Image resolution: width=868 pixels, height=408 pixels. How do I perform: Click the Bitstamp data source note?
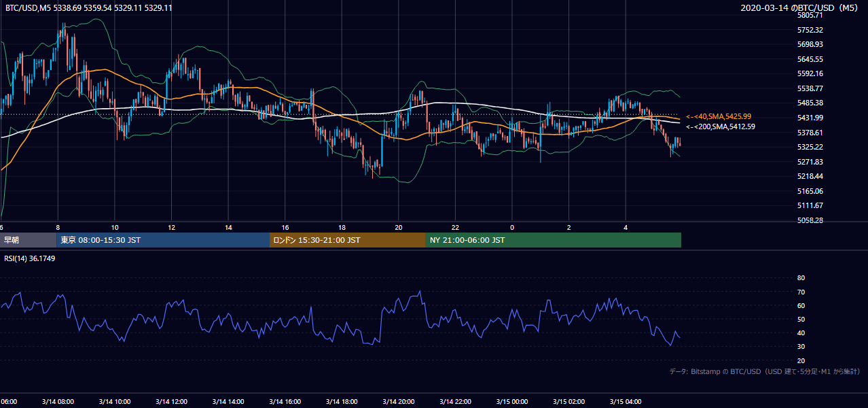(x=765, y=371)
